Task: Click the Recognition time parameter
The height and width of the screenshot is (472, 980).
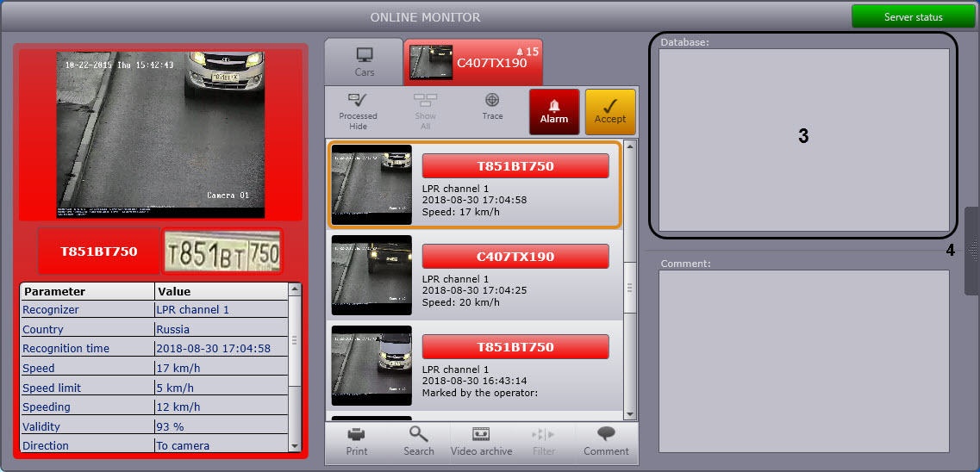Action: (88, 348)
